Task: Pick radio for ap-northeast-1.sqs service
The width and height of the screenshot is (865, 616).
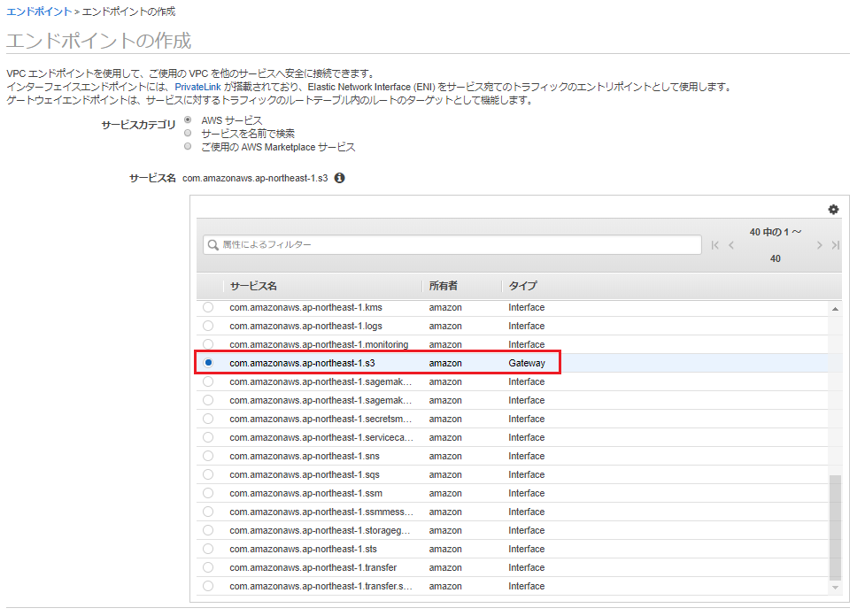Action: [x=208, y=474]
